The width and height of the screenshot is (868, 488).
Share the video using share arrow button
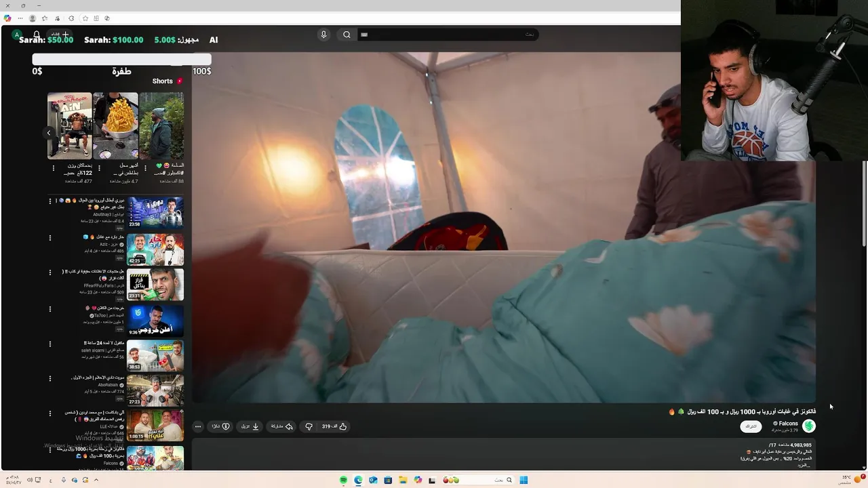click(x=282, y=426)
